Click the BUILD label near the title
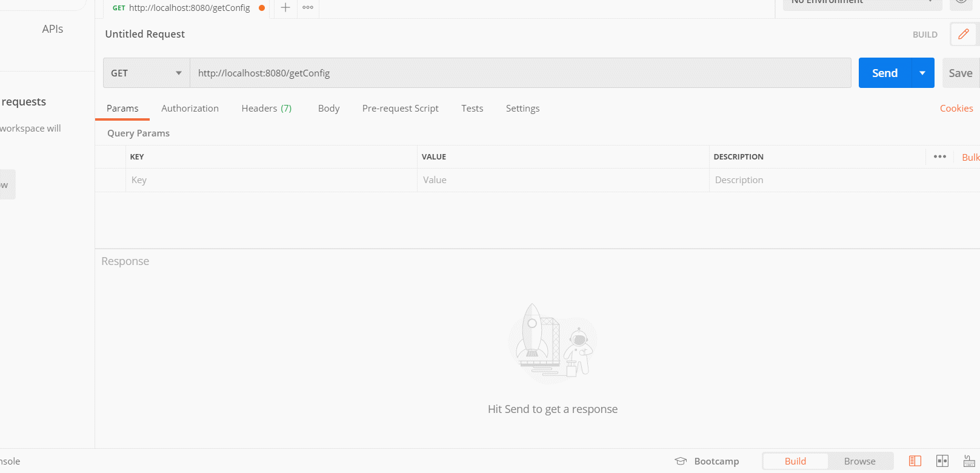This screenshot has width=980, height=473. pos(925,35)
